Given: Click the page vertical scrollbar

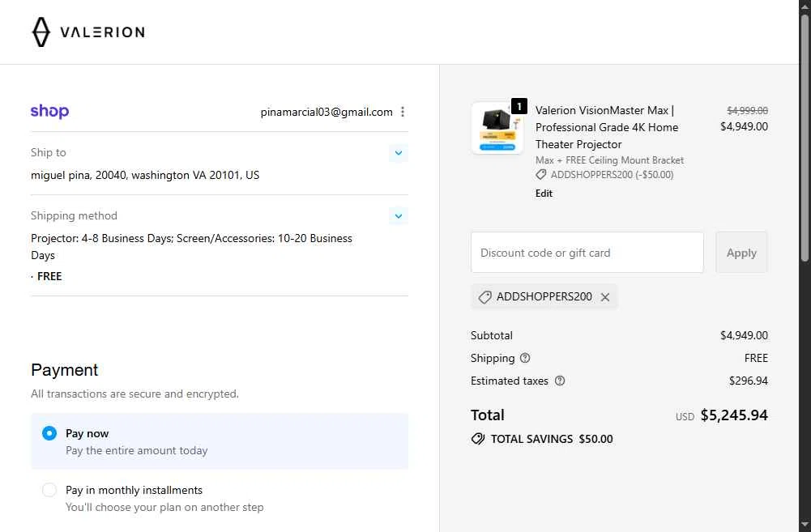Looking at the screenshot, I should click(805, 137).
